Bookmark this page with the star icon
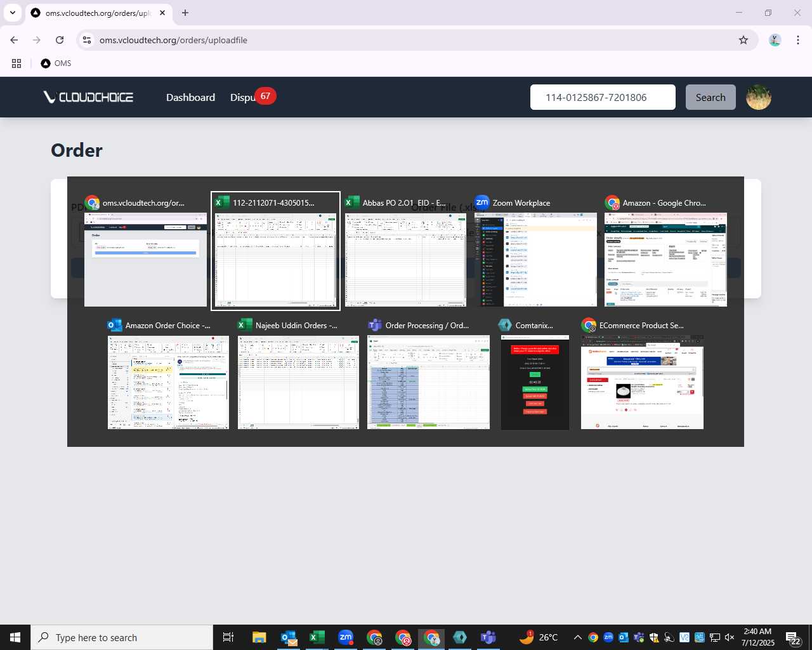 743,40
